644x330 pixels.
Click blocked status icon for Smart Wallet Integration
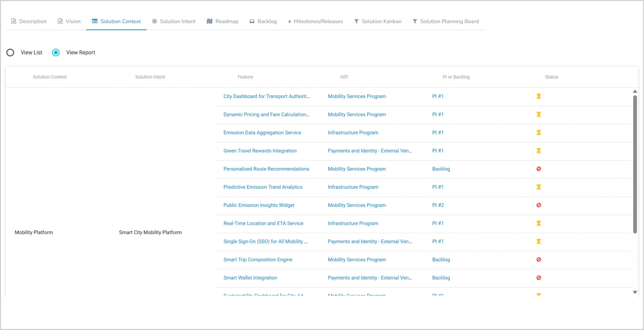(x=538, y=278)
